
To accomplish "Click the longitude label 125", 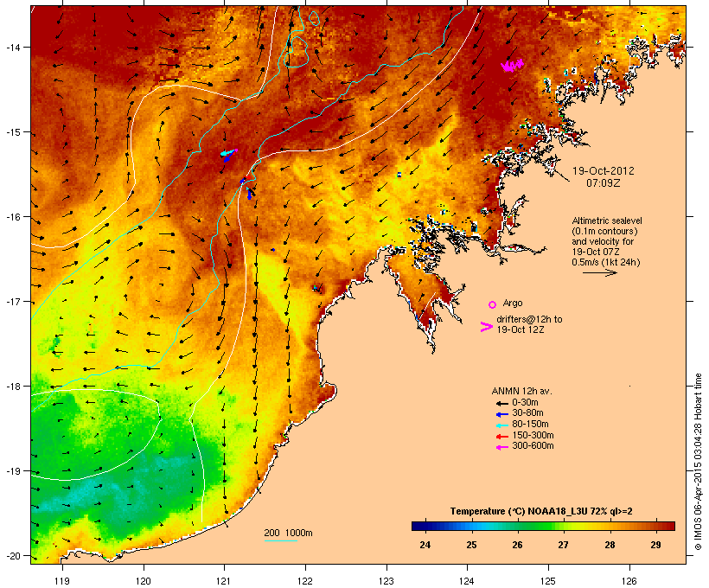I will [548, 581].
